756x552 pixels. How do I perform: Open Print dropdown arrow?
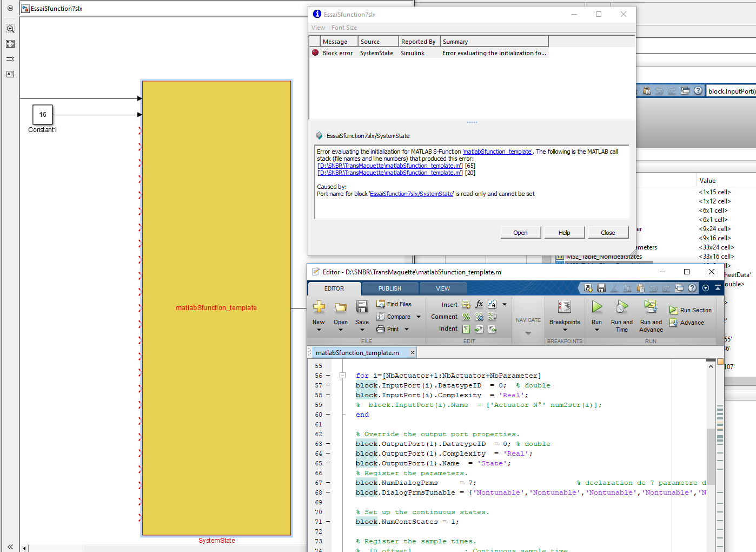[x=407, y=329]
